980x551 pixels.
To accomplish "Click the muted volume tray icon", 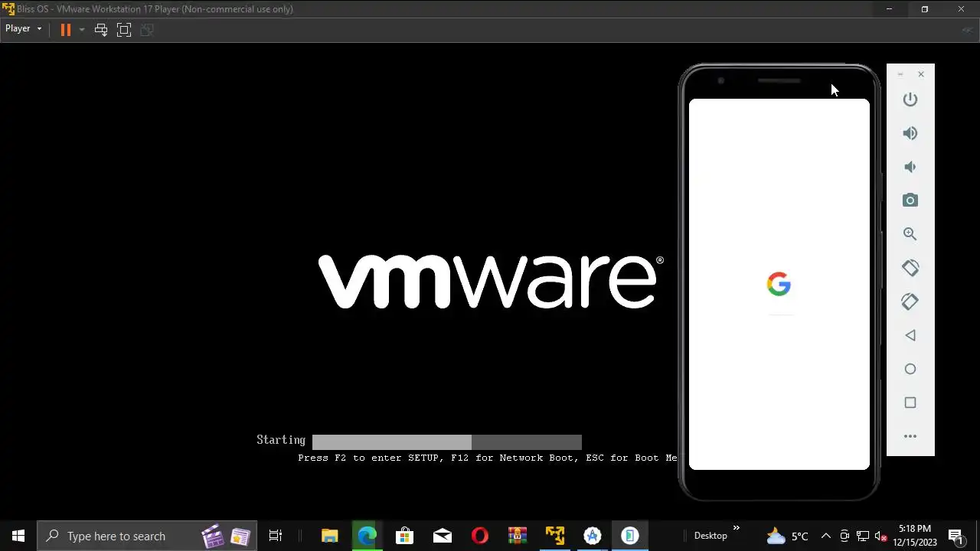I will coord(880,536).
